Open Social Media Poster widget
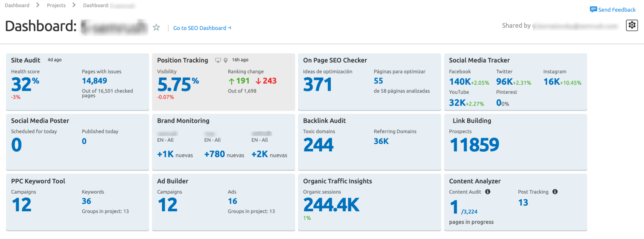Viewport: 644px width, 239px height. [x=40, y=121]
